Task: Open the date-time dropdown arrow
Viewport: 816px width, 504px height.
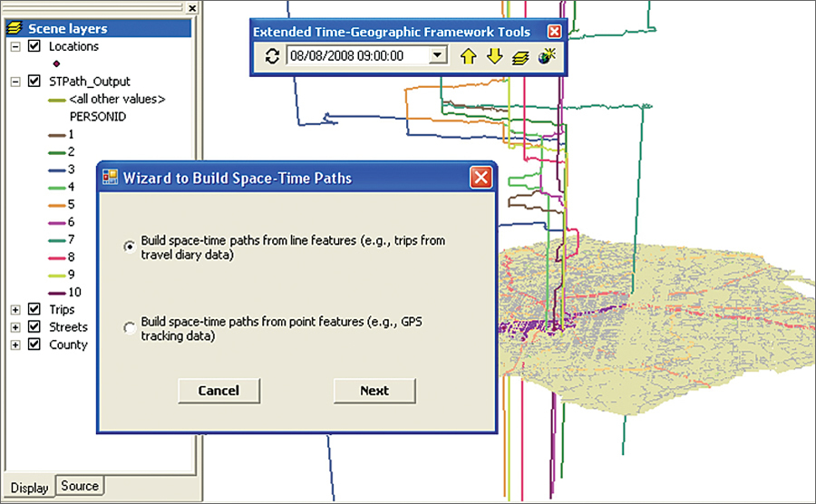Action: [438, 55]
